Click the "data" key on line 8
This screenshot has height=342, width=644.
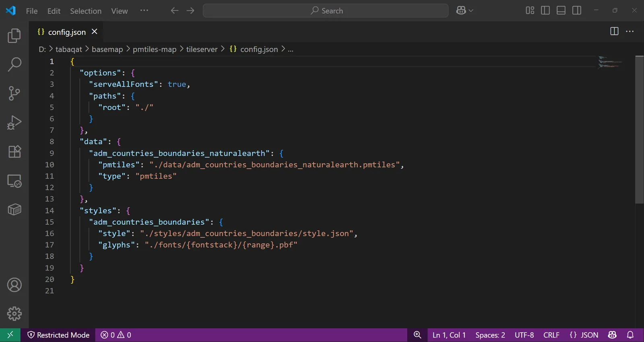pyautogui.click(x=93, y=142)
